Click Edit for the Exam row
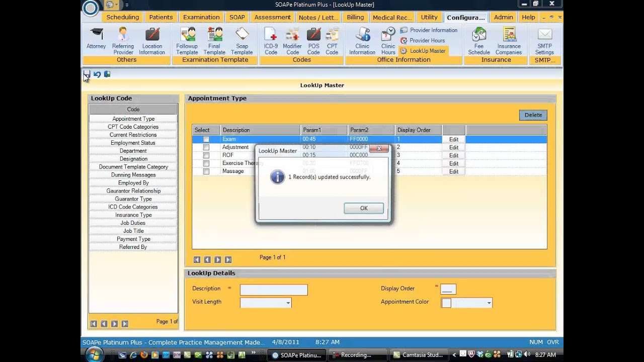Screen dimensions: 644x362 click(x=454, y=139)
